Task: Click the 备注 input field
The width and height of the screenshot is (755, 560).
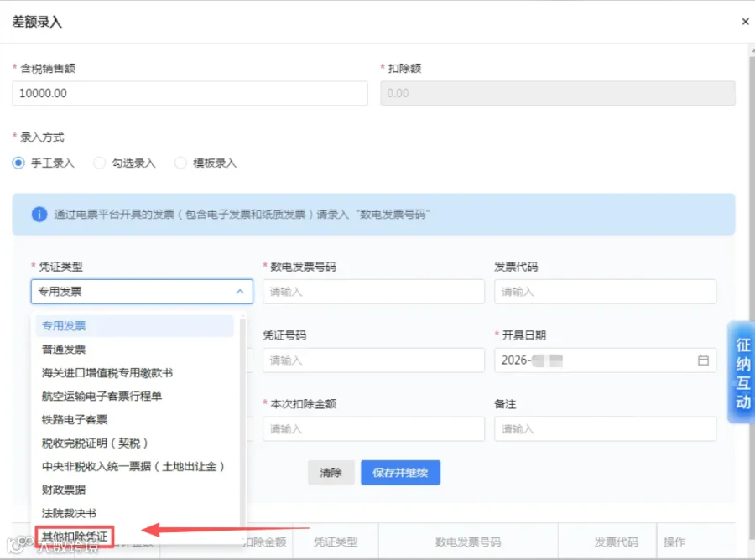Action: (x=605, y=429)
